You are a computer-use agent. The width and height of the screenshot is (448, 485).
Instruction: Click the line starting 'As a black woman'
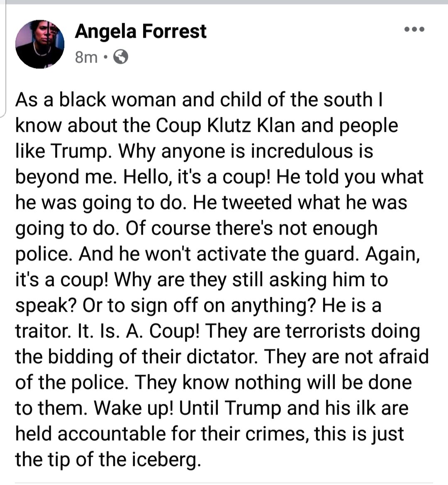point(199,99)
